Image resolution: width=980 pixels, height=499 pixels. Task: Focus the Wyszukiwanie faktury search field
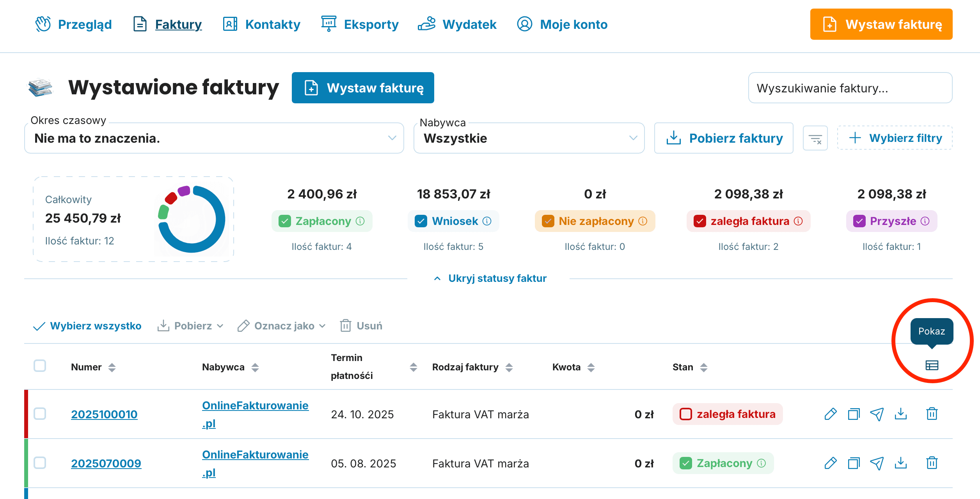coord(850,88)
